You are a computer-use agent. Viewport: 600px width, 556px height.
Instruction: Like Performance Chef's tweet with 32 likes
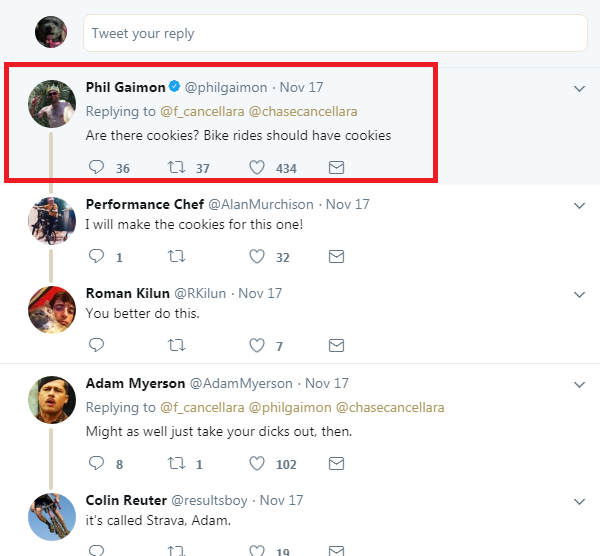pos(257,257)
